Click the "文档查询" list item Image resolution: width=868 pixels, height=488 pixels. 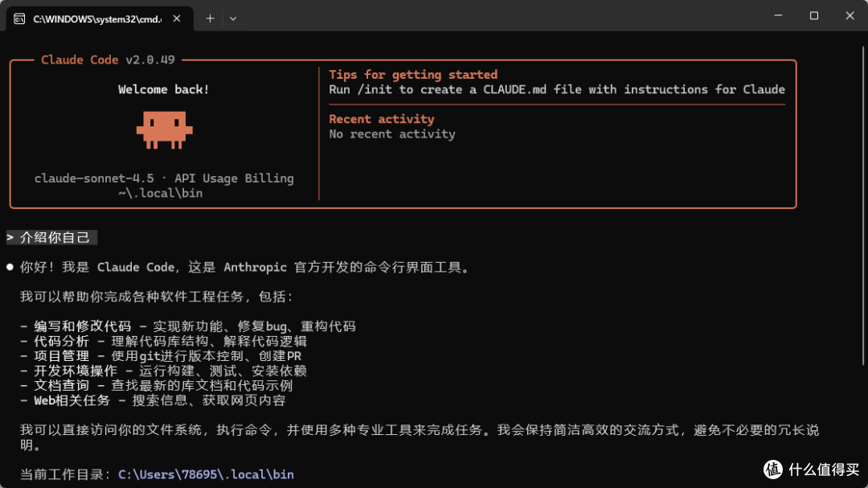pyautogui.click(x=156, y=386)
